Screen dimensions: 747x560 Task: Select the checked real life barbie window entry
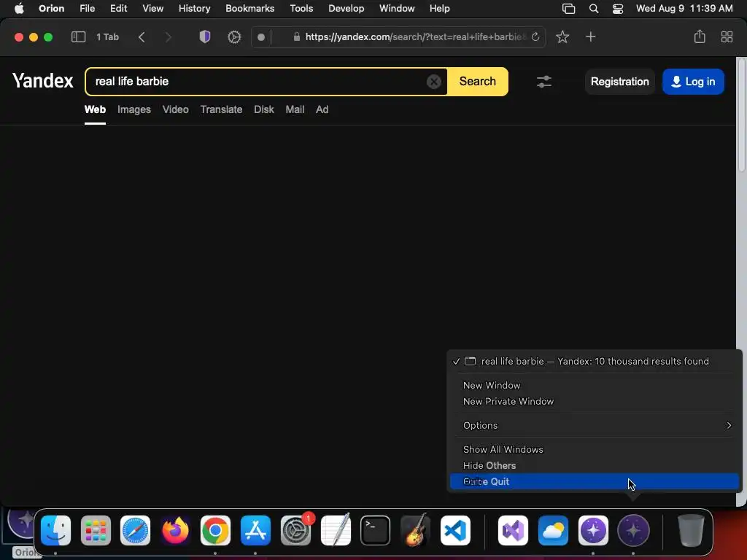coord(594,361)
